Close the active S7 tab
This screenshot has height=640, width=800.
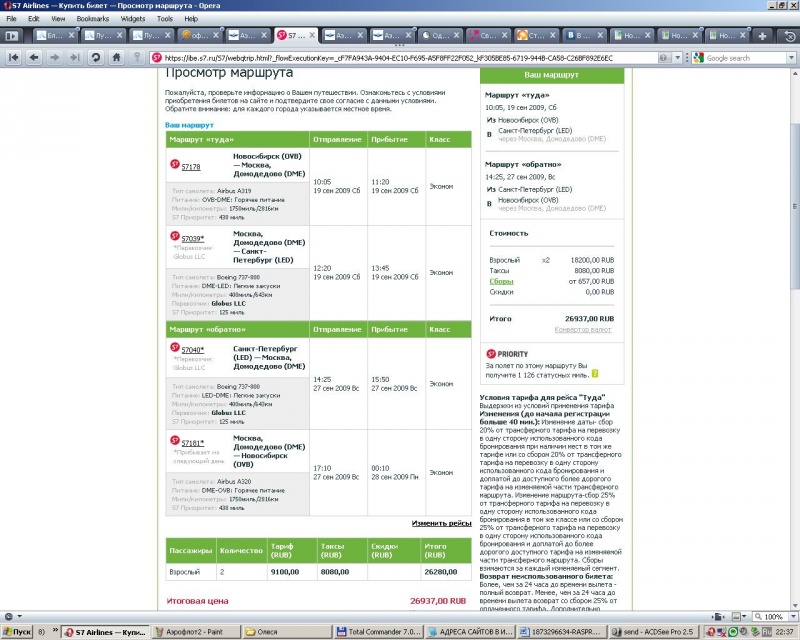[x=312, y=35]
